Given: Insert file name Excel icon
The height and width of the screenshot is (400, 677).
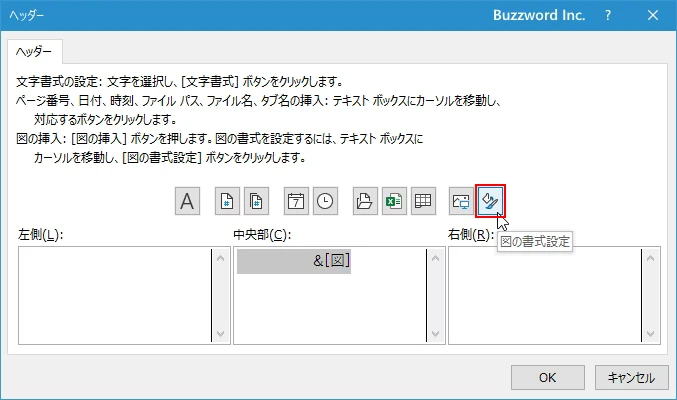Looking at the screenshot, I should coord(394,201).
